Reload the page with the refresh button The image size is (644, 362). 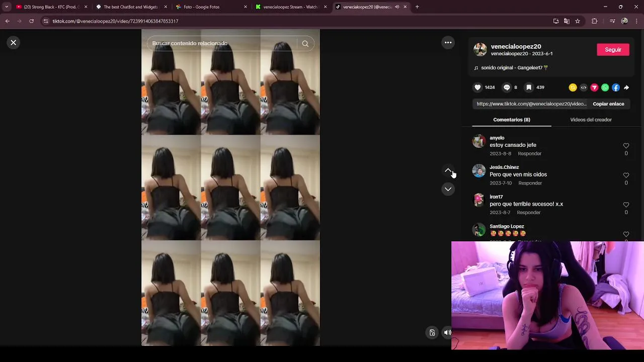31,21
